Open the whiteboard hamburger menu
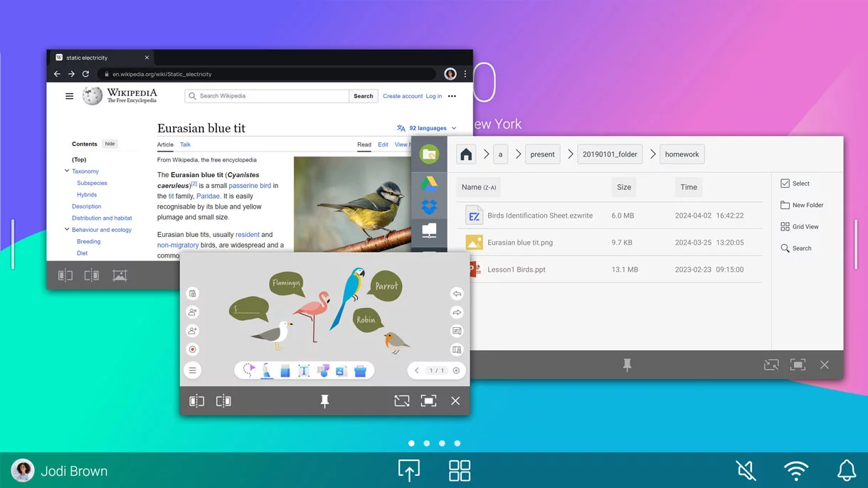The image size is (868, 488). pyautogui.click(x=192, y=371)
